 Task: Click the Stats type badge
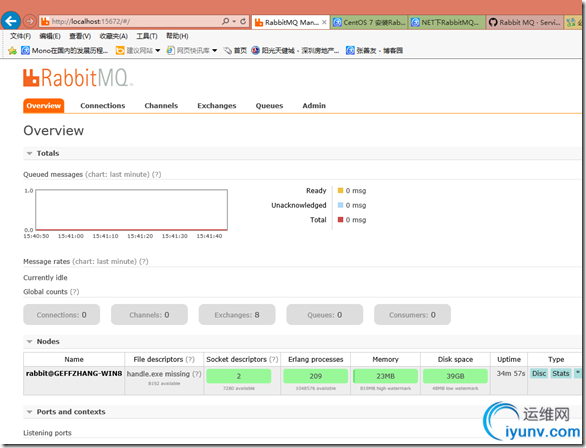tap(561, 373)
